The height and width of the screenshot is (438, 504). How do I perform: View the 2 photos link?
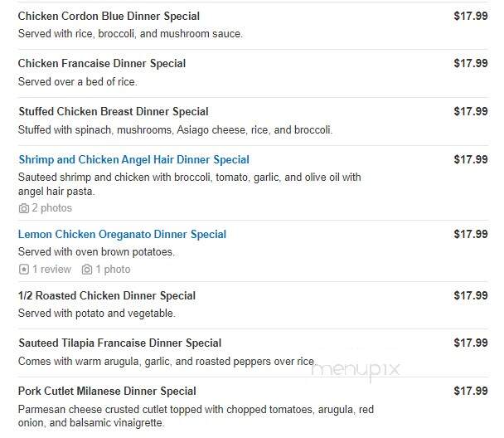tap(46, 208)
